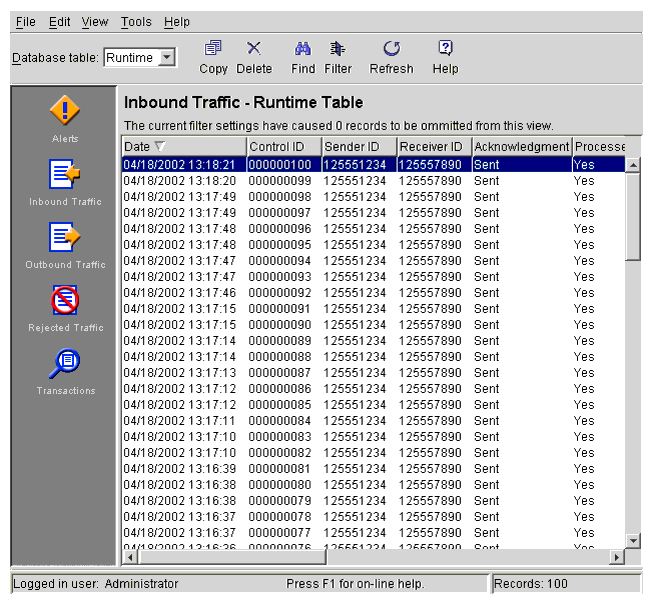
Task: Select row with Control ID 000000097
Action: (374, 213)
